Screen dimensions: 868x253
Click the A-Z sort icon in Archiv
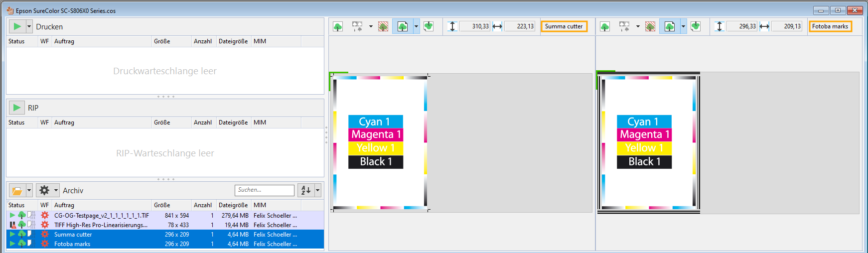[x=306, y=190]
